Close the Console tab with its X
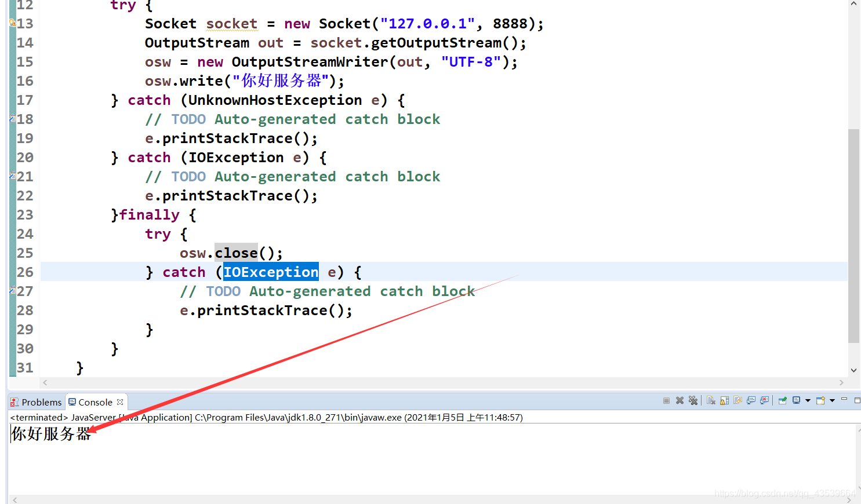This screenshot has width=861, height=504. tap(120, 402)
